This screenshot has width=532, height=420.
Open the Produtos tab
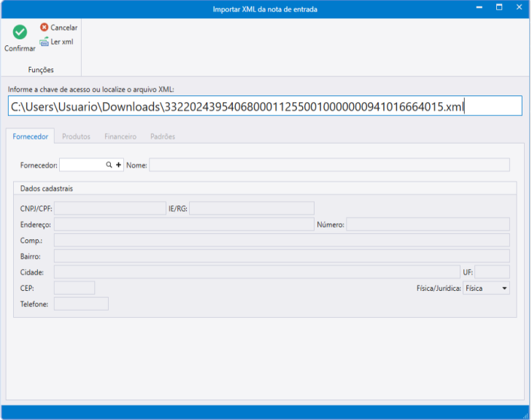77,136
